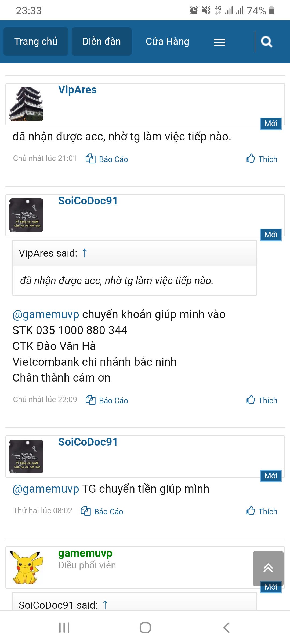This screenshot has height=644, width=290.
Task: Open @gamemuvp mention in bank transfer post
Action: pos(46,314)
